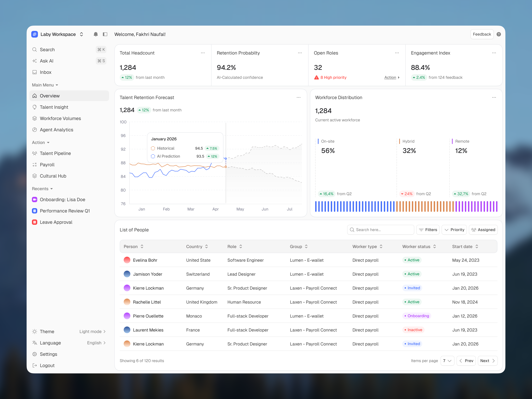Open the Search sidebar item
This screenshot has height=399, width=532.
point(47,50)
